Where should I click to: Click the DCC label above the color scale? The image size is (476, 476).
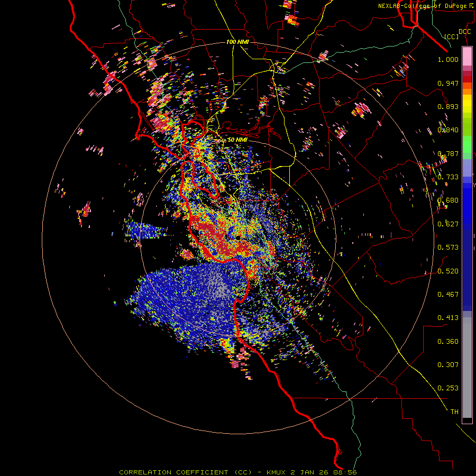tap(464, 32)
